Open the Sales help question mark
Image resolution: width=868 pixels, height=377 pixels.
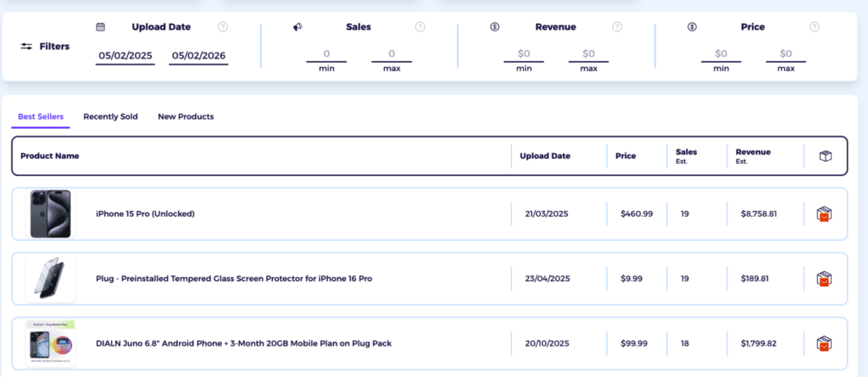pyautogui.click(x=420, y=26)
